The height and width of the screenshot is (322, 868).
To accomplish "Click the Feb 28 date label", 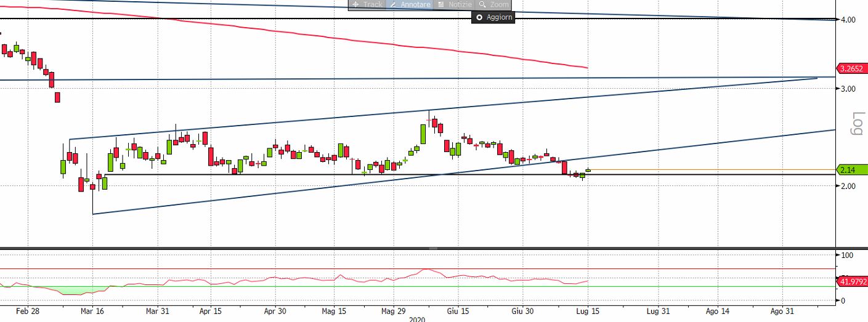I will tap(28, 312).
